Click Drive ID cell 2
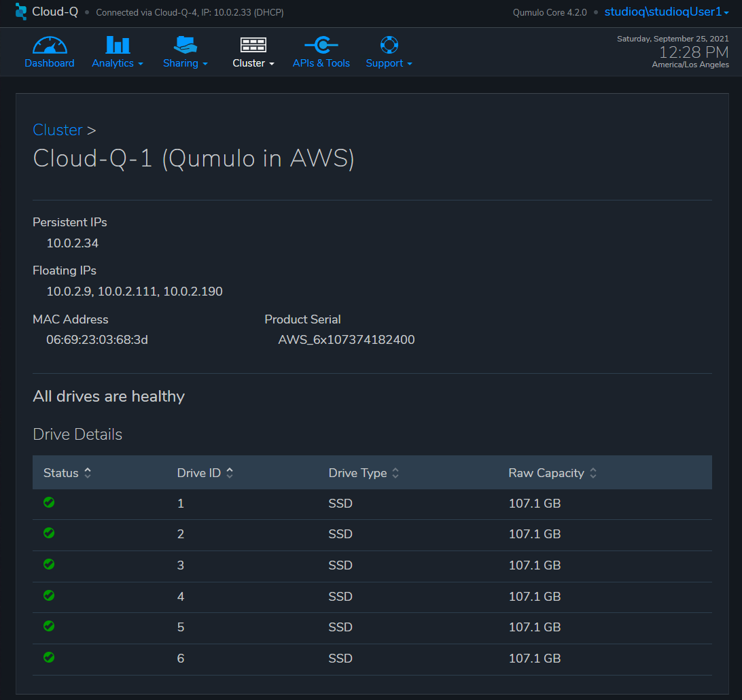 (180, 534)
